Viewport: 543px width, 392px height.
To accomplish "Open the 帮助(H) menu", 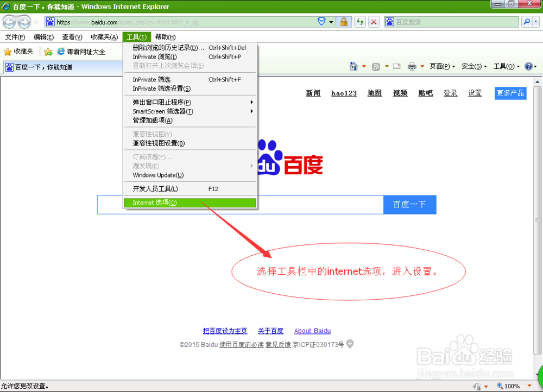I will coord(165,37).
